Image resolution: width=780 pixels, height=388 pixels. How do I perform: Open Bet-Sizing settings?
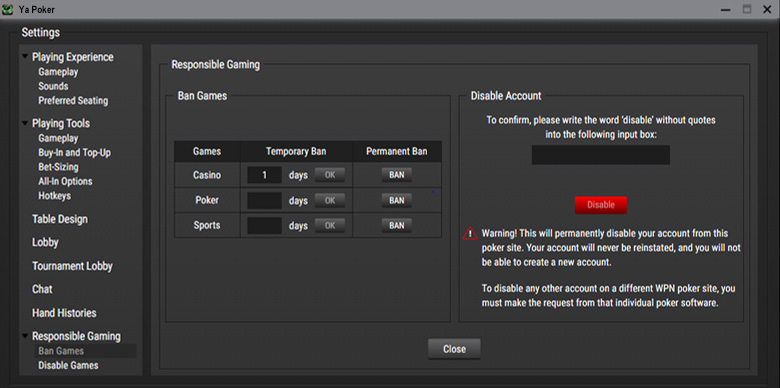click(x=58, y=167)
